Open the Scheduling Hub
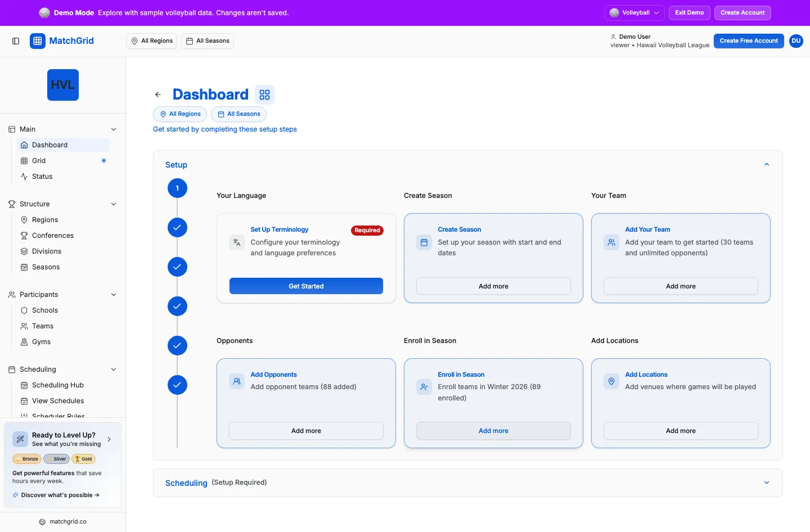This screenshot has height=532, width=810. (58, 385)
